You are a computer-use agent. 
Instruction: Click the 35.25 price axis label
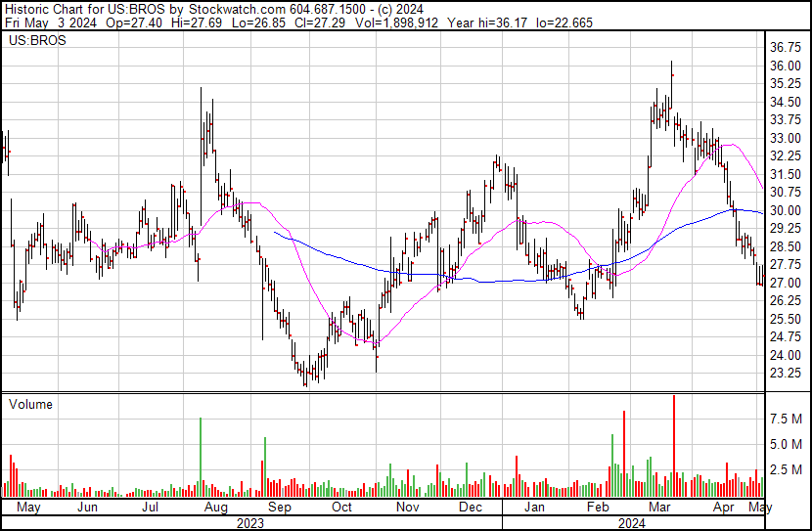[786, 83]
